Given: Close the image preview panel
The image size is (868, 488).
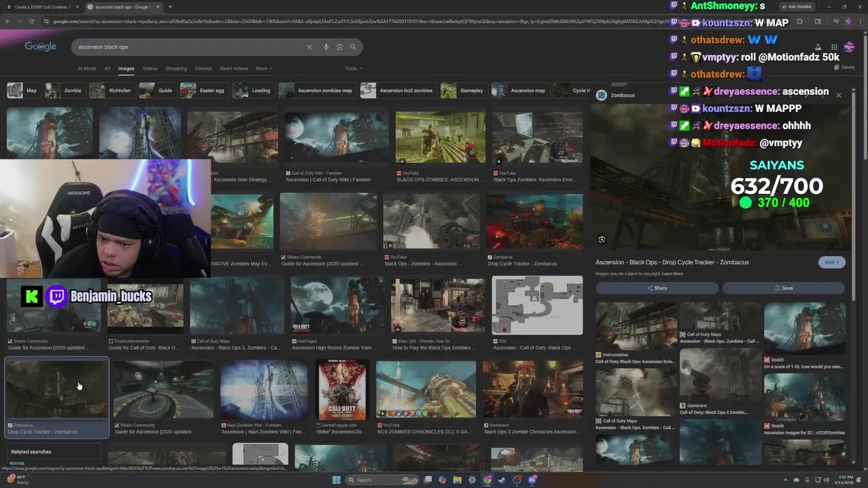Looking at the screenshot, I should click(x=838, y=96).
